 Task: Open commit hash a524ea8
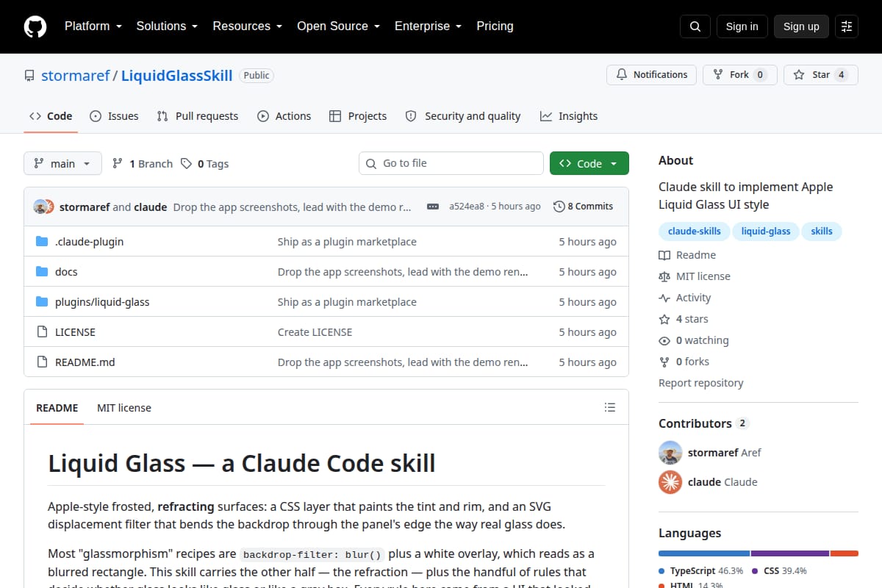click(x=467, y=207)
